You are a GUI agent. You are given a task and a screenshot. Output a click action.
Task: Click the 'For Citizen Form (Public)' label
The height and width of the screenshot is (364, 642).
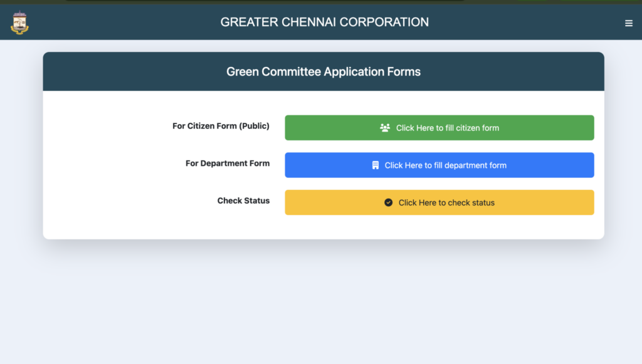(x=221, y=126)
